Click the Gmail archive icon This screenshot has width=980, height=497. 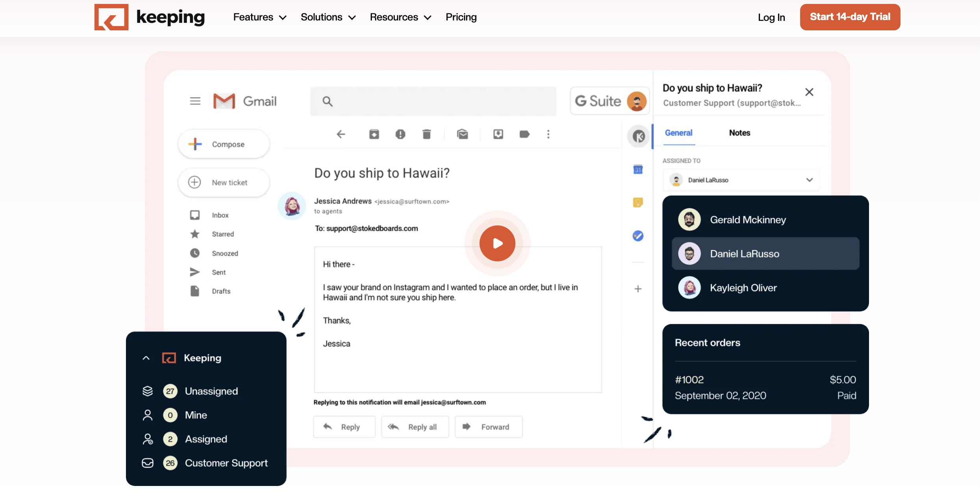(374, 134)
